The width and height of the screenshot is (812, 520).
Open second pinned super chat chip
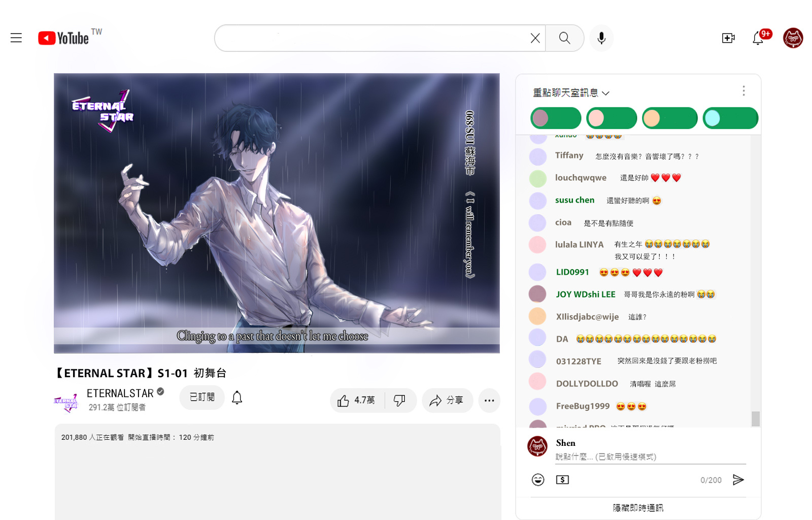612,118
